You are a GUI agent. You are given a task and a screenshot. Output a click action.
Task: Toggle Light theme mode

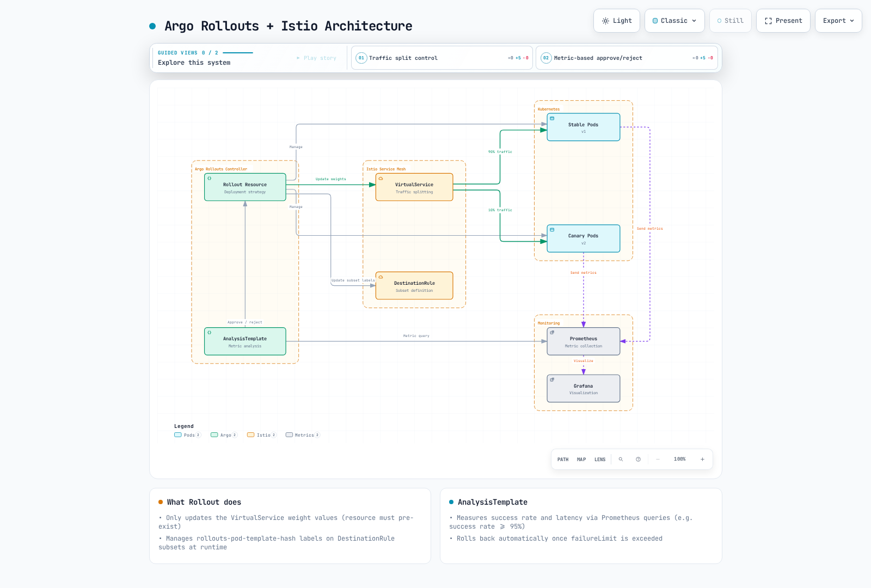617,21
